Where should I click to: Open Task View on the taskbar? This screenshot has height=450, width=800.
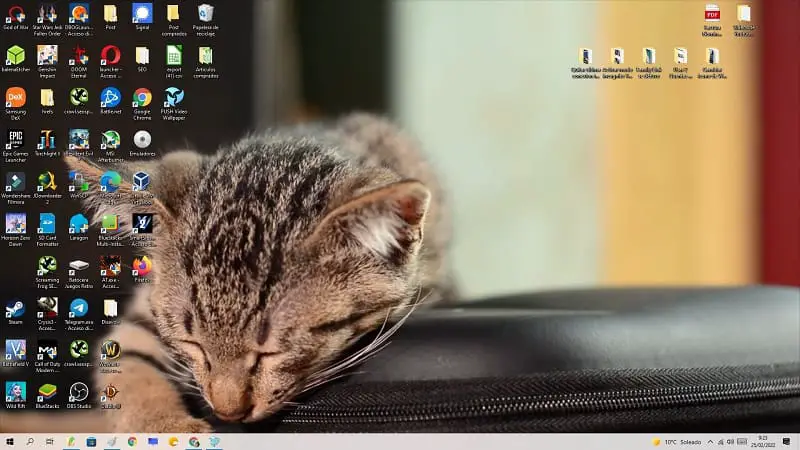tap(49, 442)
